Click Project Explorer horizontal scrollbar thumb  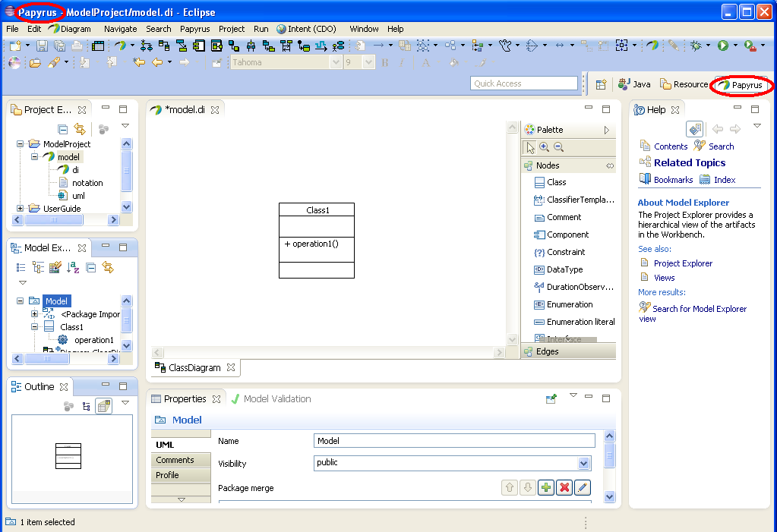pyautogui.click(x=54, y=220)
